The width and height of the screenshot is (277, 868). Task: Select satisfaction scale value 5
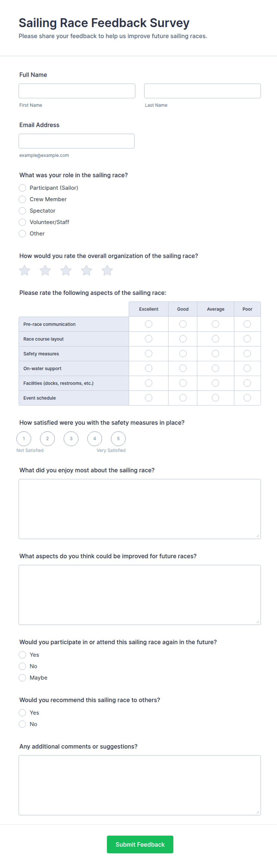pyautogui.click(x=118, y=439)
